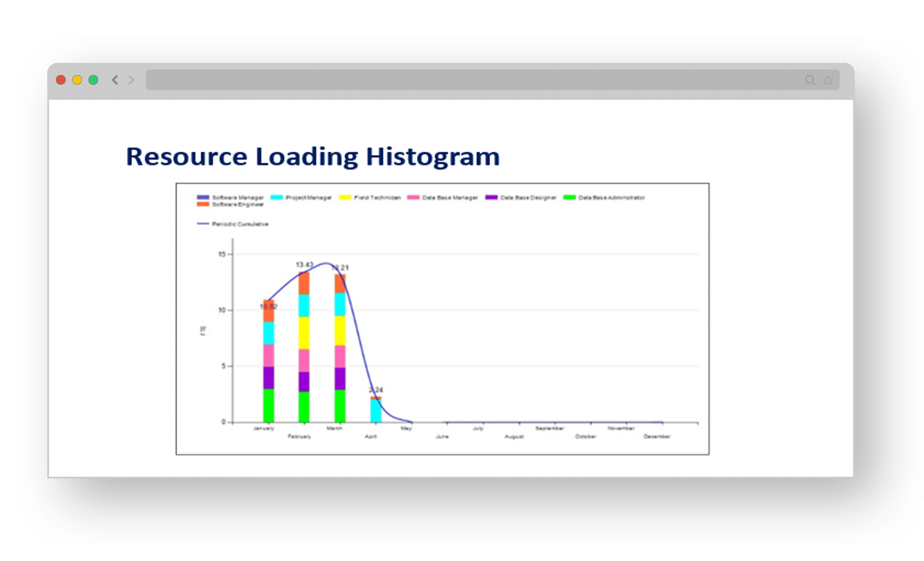
Task: Click the pink segment of March bar
Action: [340, 357]
